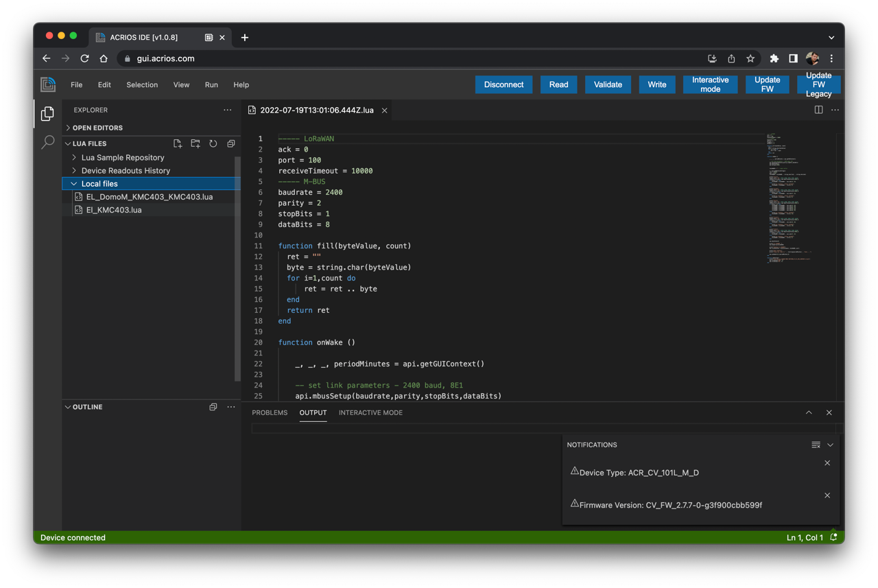The height and width of the screenshot is (588, 878).
Task: Open the File menu
Action: click(76, 84)
